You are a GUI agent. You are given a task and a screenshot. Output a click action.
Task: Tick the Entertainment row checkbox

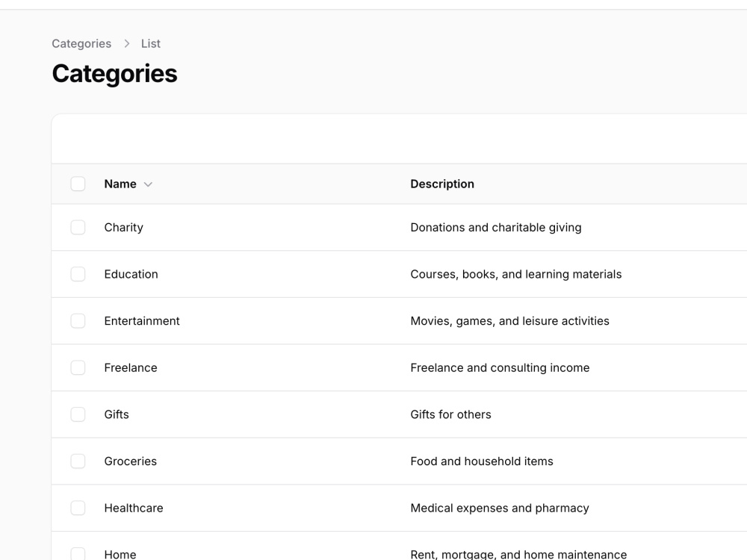(78, 321)
